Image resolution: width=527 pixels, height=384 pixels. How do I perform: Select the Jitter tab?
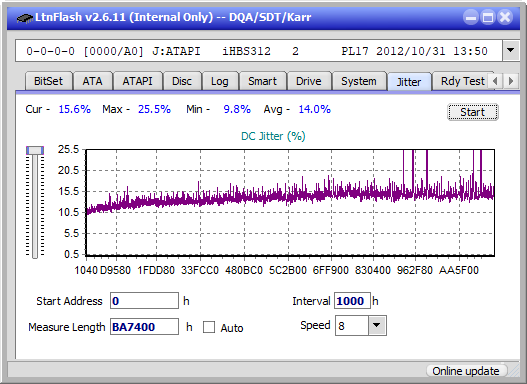409,82
